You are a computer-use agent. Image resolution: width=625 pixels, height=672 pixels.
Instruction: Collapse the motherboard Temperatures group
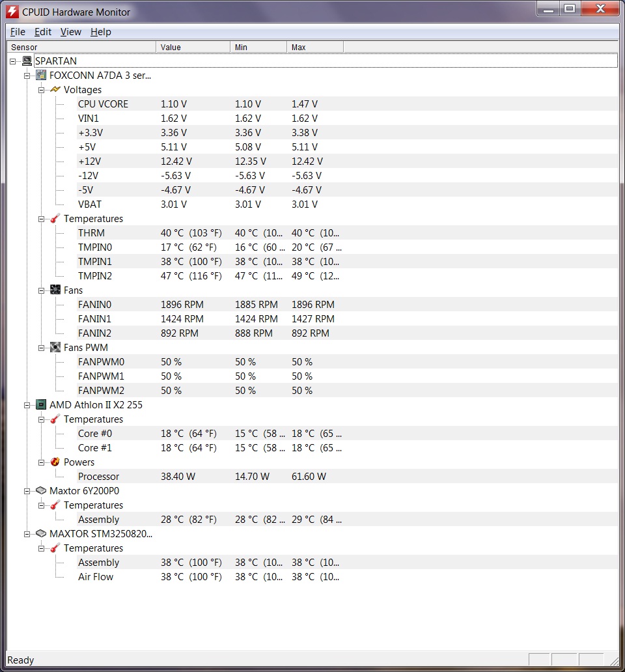point(41,219)
